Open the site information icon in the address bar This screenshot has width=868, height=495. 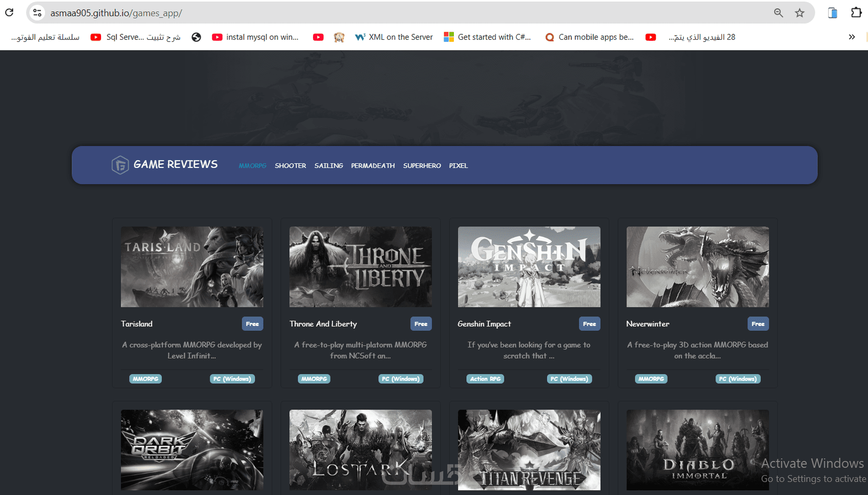[x=36, y=13]
